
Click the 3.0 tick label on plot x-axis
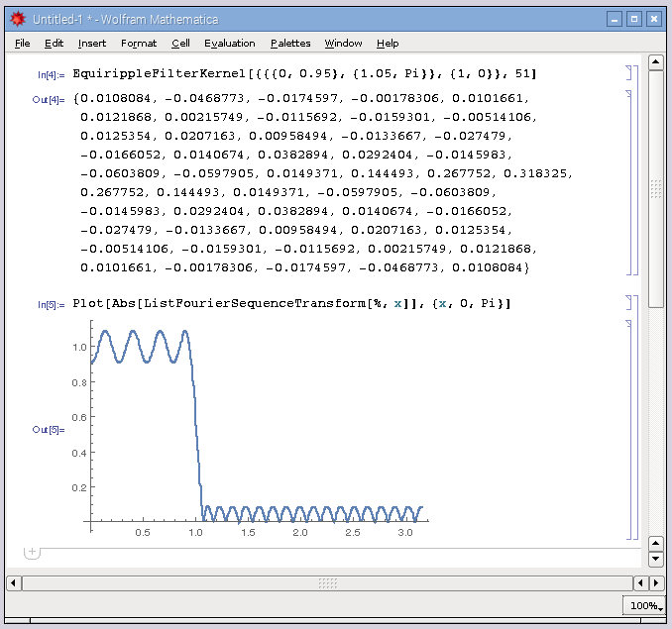pyautogui.click(x=405, y=533)
